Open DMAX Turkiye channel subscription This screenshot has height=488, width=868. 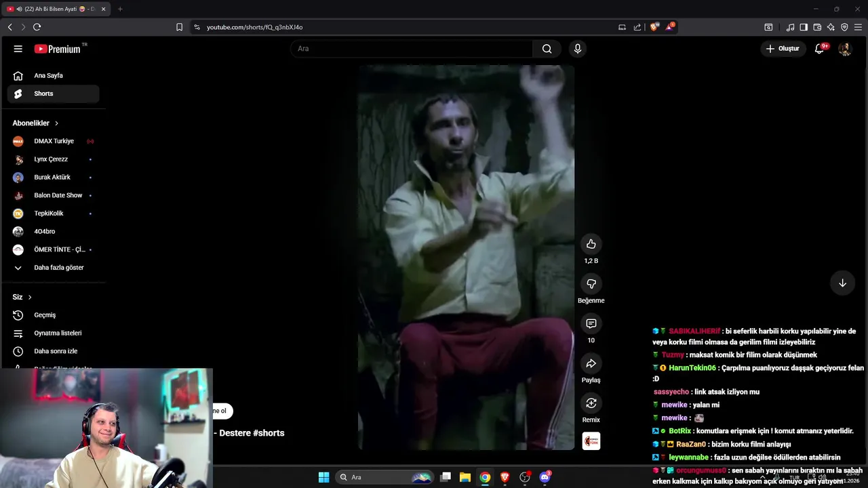(53, 141)
